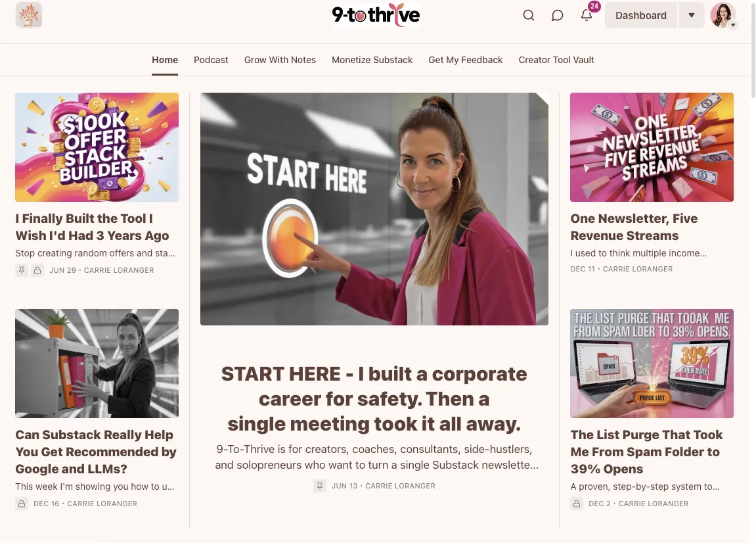Click lock icon next to DEC 2

click(577, 504)
